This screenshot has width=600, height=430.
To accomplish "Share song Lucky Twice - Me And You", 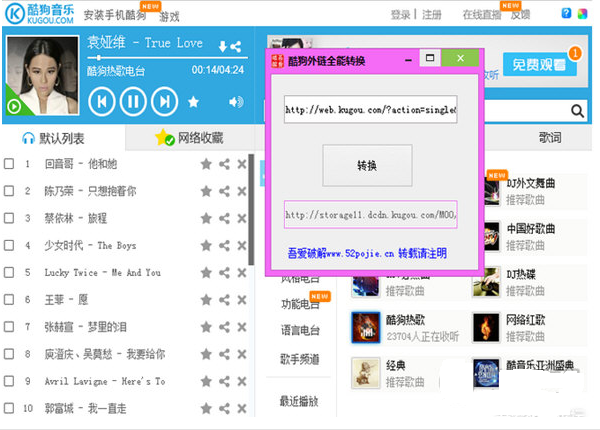I will (x=224, y=273).
